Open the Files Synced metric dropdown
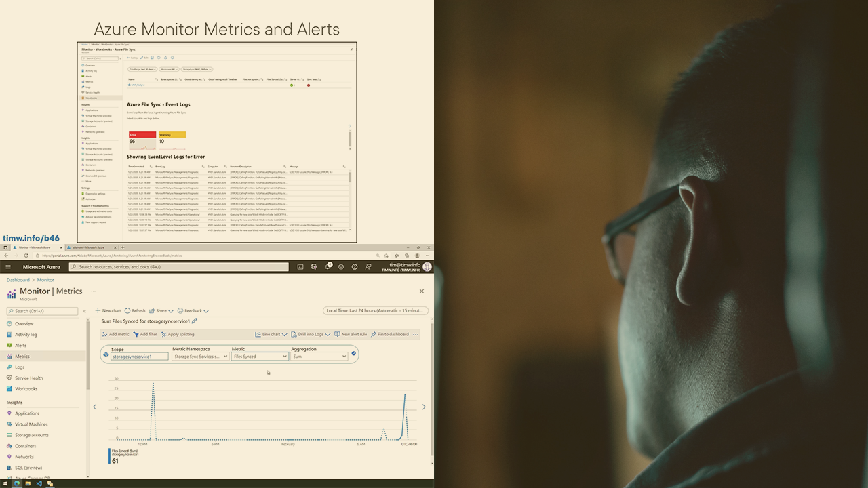868x488 pixels. click(x=260, y=356)
